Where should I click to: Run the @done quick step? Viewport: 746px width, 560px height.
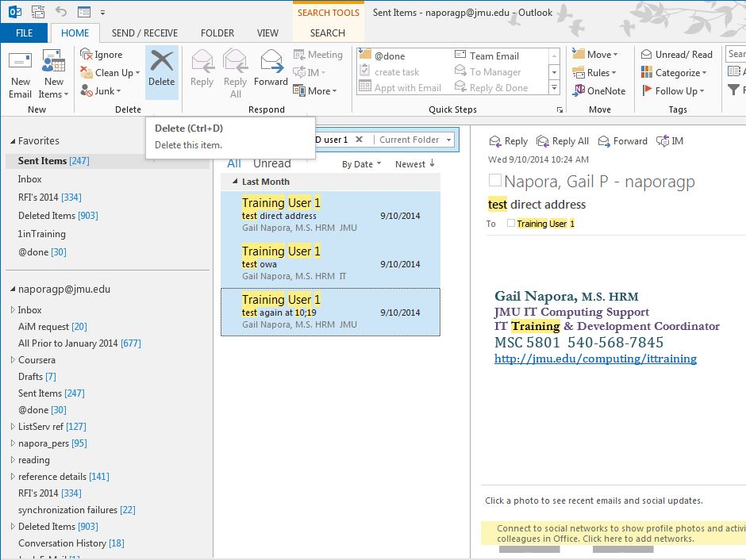pyautogui.click(x=383, y=56)
